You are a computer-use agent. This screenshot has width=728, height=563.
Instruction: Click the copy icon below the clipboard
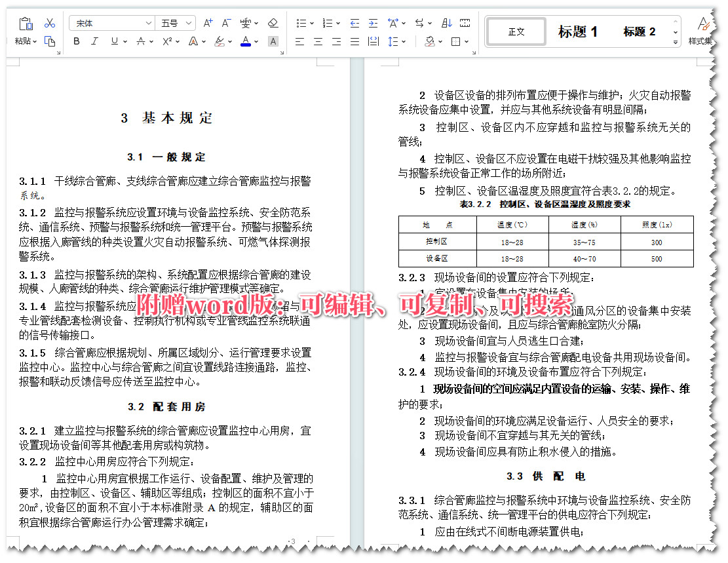coord(51,41)
